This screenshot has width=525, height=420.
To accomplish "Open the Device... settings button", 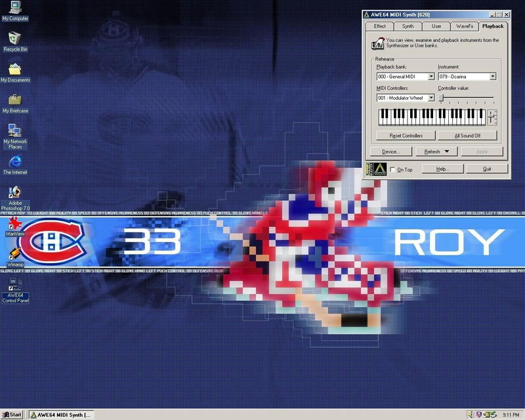I will tap(390, 152).
